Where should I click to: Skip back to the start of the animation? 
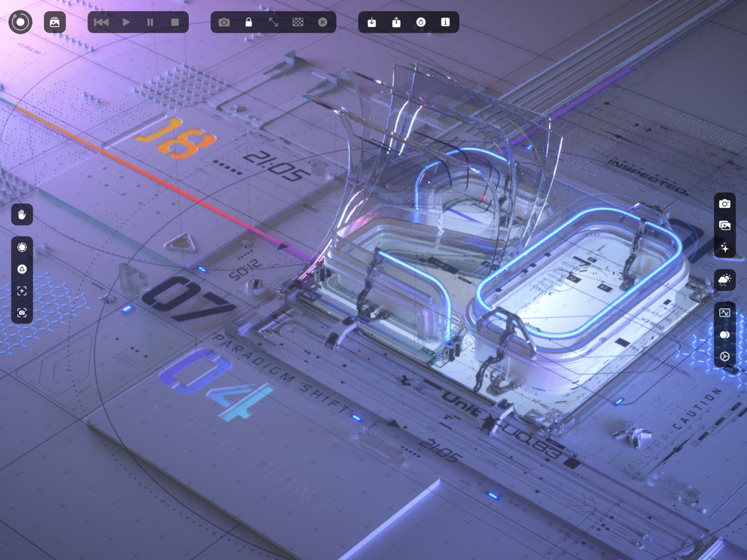point(100,22)
